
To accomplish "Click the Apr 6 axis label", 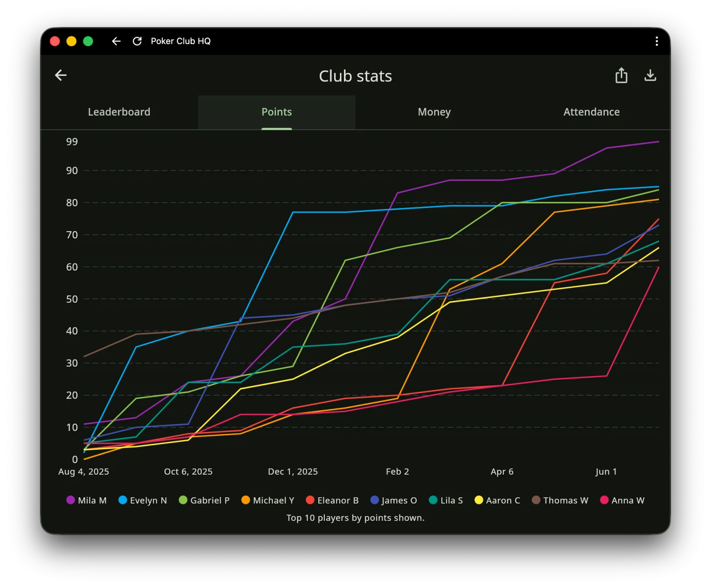I will coord(502,472).
